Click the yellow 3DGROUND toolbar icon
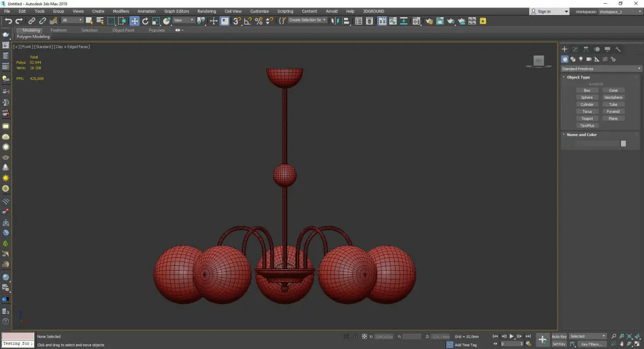644x349 pixels. tap(483, 21)
